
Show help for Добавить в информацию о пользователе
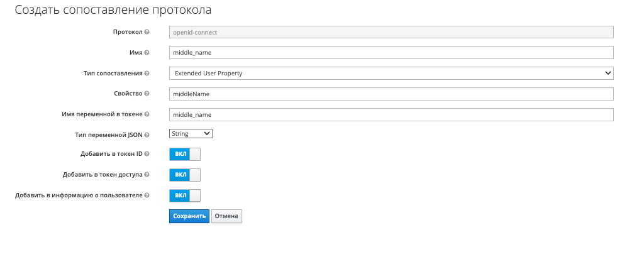(x=147, y=195)
